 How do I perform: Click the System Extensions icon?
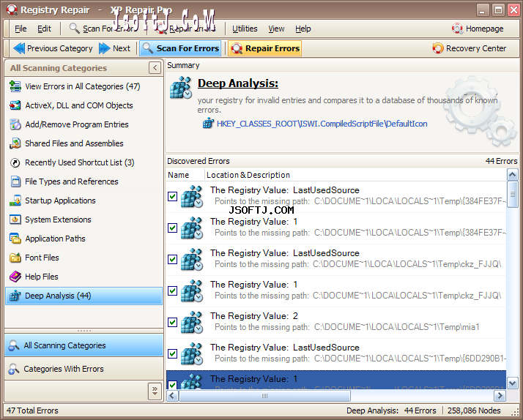coord(15,220)
